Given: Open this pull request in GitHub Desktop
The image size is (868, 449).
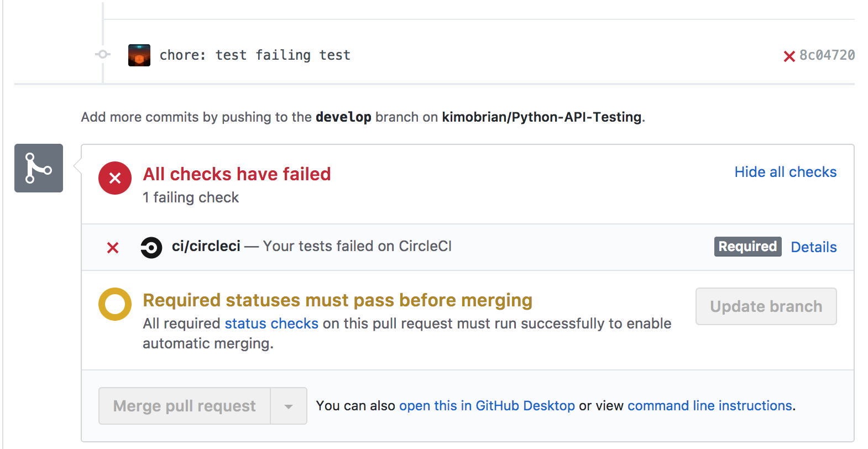Looking at the screenshot, I should (x=487, y=405).
